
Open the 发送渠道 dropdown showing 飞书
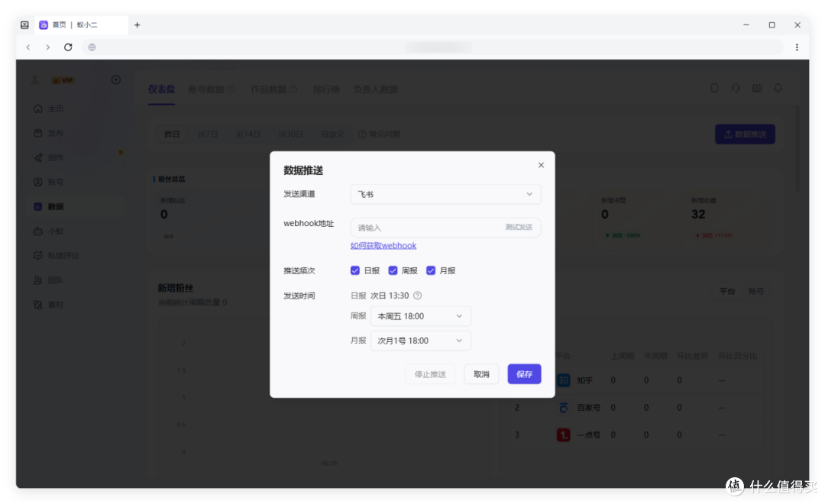coord(445,194)
